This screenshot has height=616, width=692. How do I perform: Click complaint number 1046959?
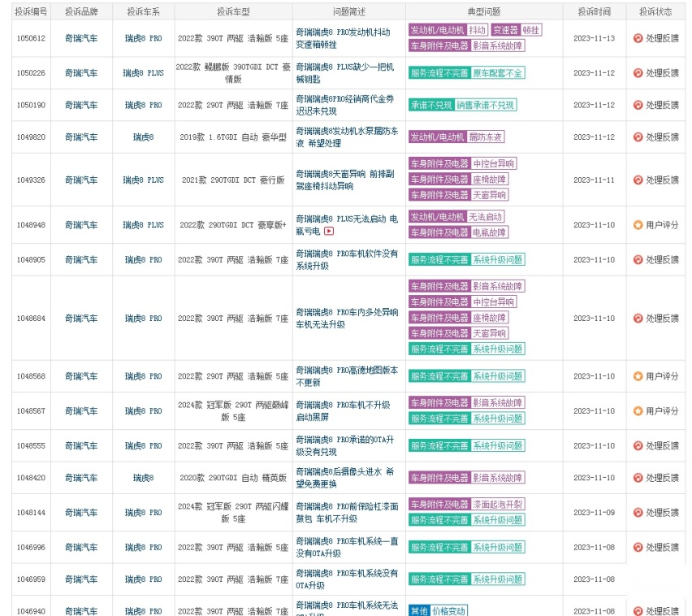click(x=31, y=579)
